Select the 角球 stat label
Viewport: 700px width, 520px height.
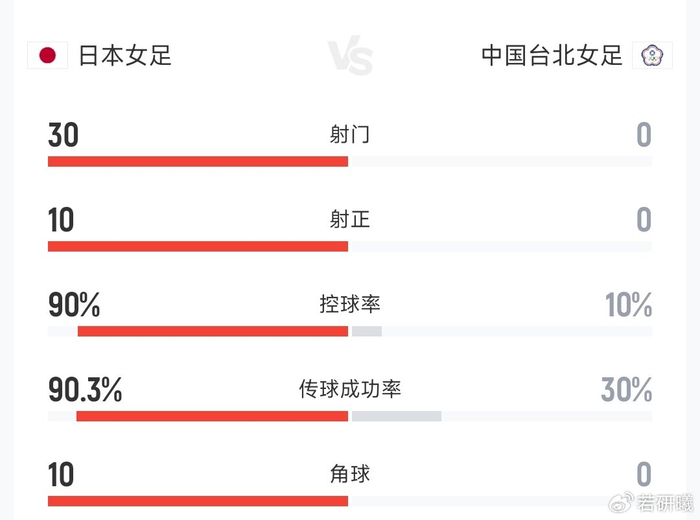(350, 473)
